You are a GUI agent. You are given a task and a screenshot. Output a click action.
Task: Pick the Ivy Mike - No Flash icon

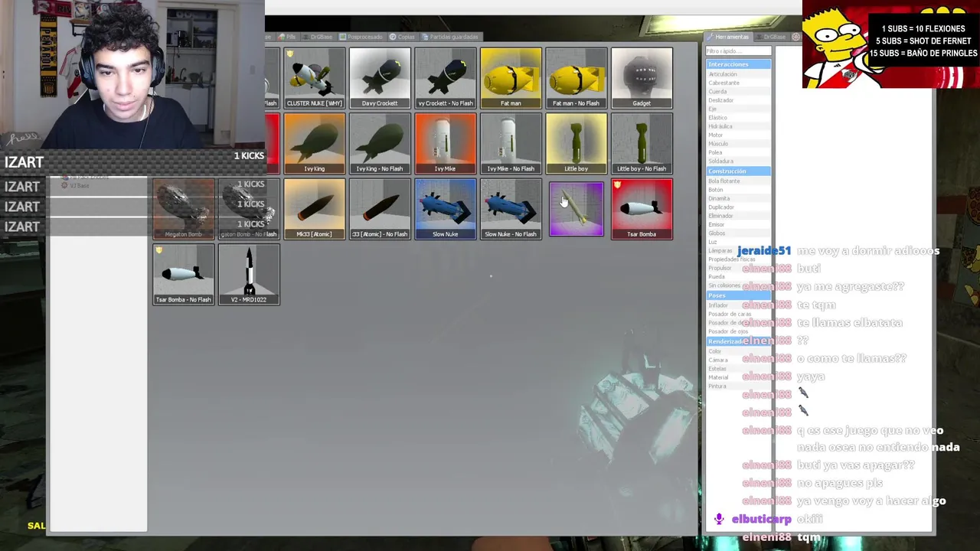pyautogui.click(x=511, y=144)
